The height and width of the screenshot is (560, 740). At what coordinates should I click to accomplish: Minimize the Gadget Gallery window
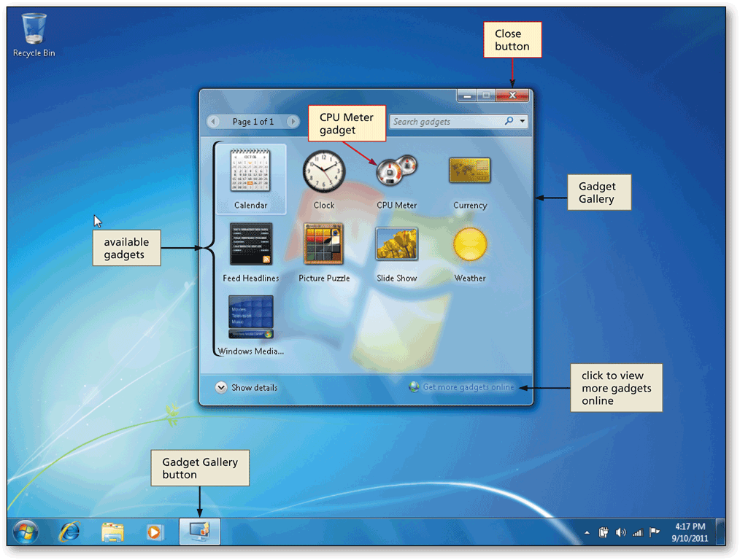pos(467,96)
